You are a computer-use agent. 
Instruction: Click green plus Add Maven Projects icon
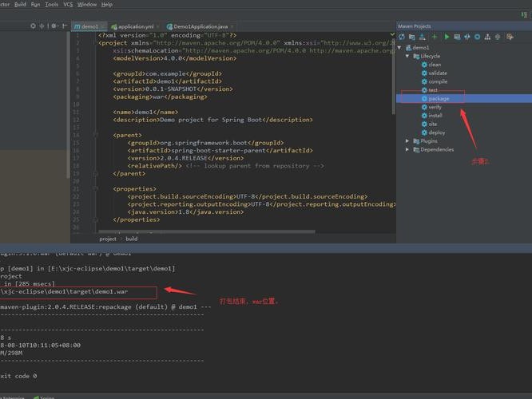[x=435, y=37]
